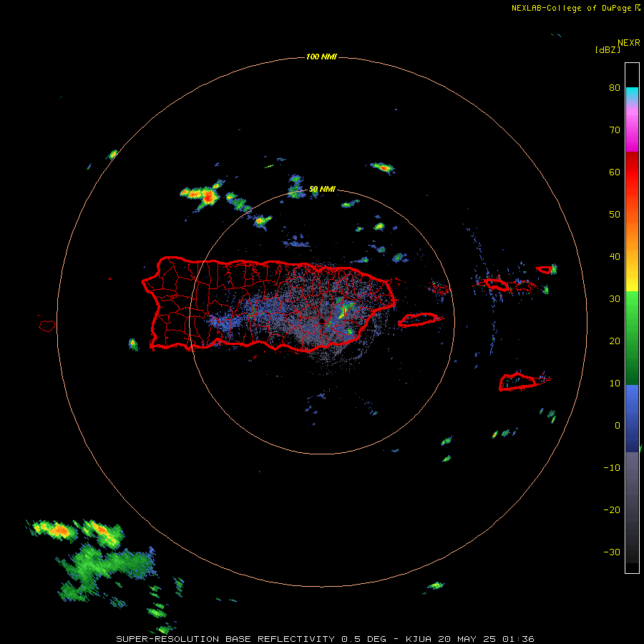Click the 70 value on the dBZ scale
The width and height of the screenshot is (644, 644).
[x=615, y=130]
